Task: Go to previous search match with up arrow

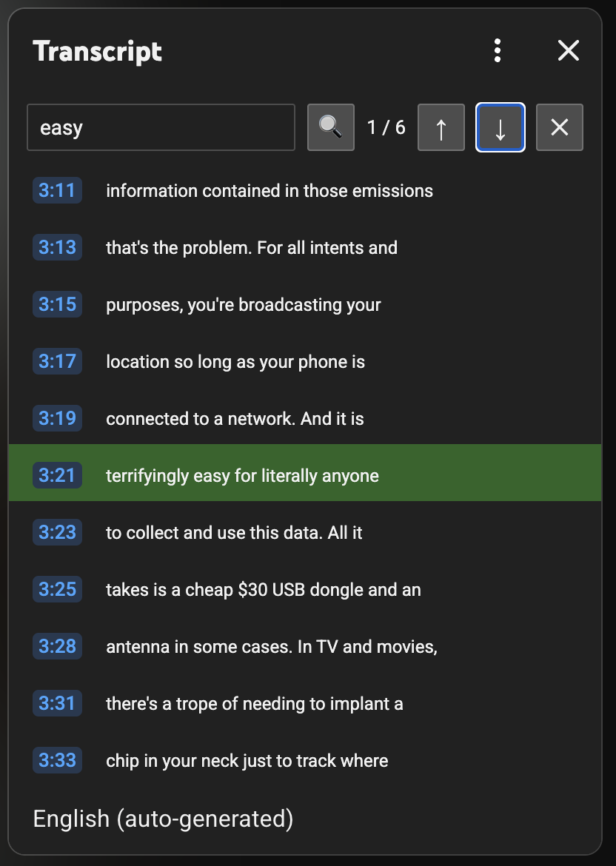Action: click(441, 127)
